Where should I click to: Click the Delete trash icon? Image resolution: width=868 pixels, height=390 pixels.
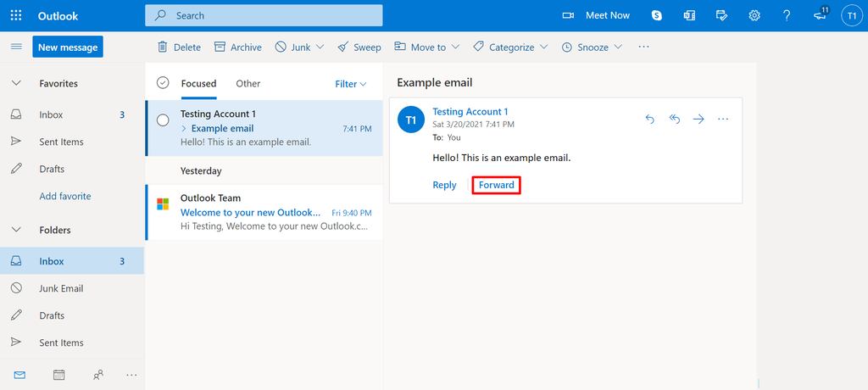[x=163, y=47]
